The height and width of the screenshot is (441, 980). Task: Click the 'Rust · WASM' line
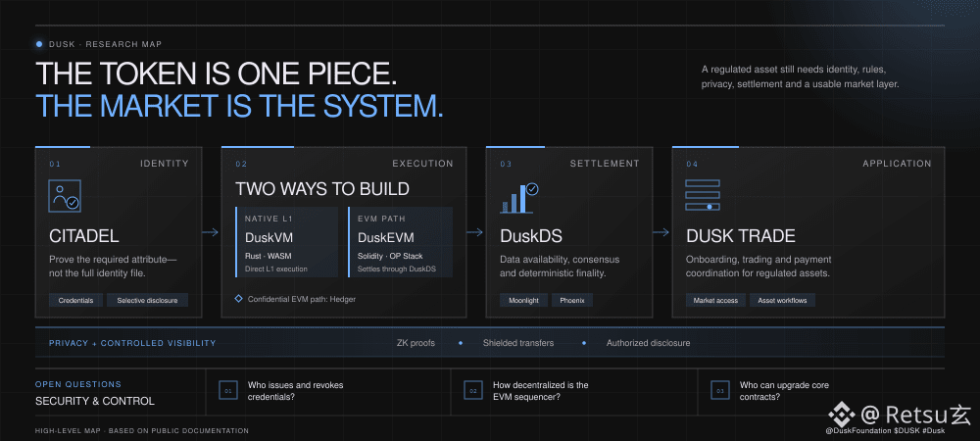click(x=269, y=256)
